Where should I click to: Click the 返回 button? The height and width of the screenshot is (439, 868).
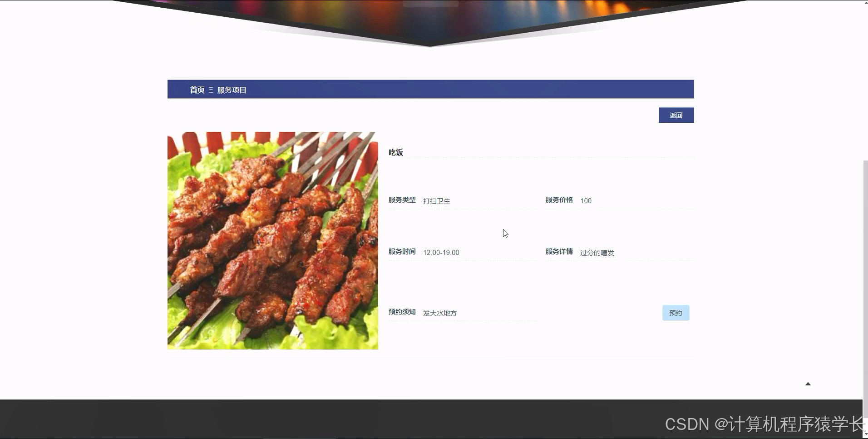(676, 115)
